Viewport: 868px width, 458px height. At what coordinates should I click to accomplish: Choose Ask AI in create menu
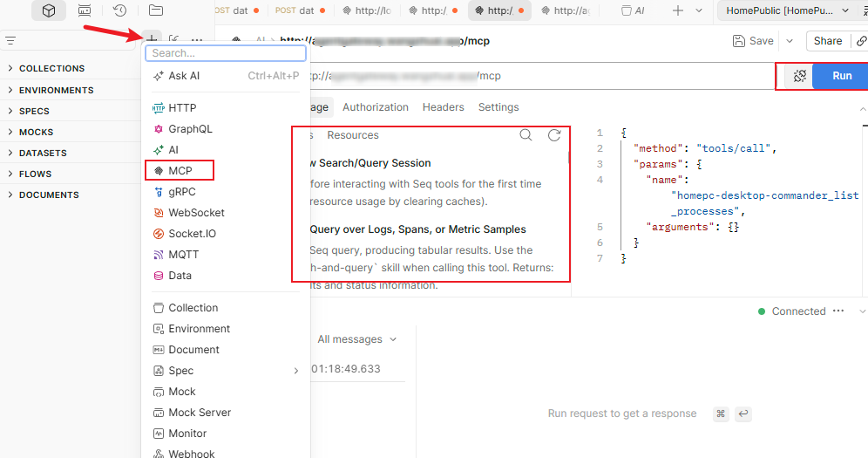[x=226, y=76]
